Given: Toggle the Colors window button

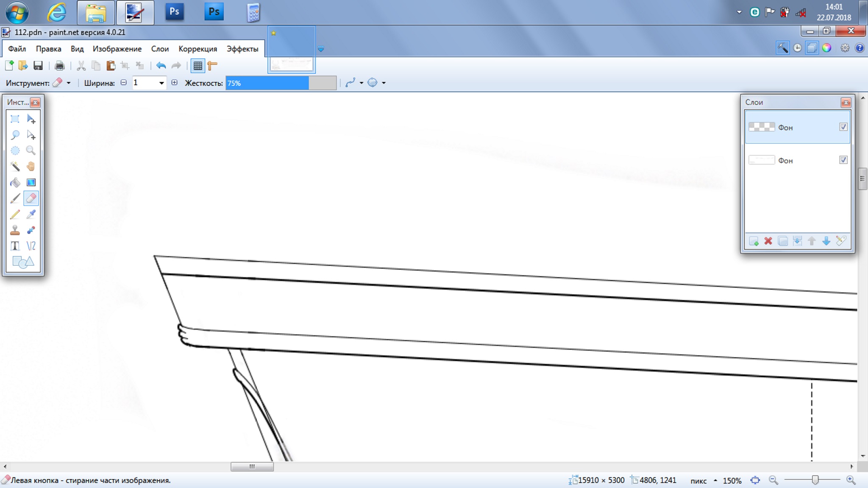Looking at the screenshot, I should click(826, 48).
